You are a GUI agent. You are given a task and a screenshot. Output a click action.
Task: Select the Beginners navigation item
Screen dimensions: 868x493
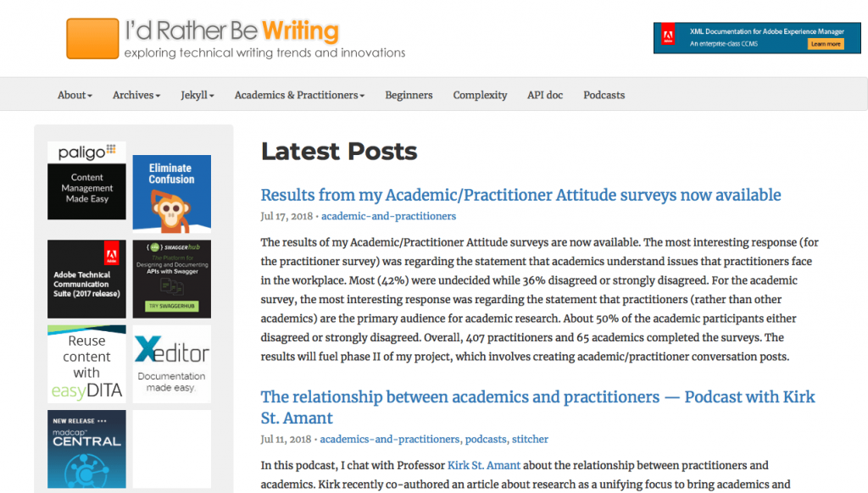[x=409, y=95]
